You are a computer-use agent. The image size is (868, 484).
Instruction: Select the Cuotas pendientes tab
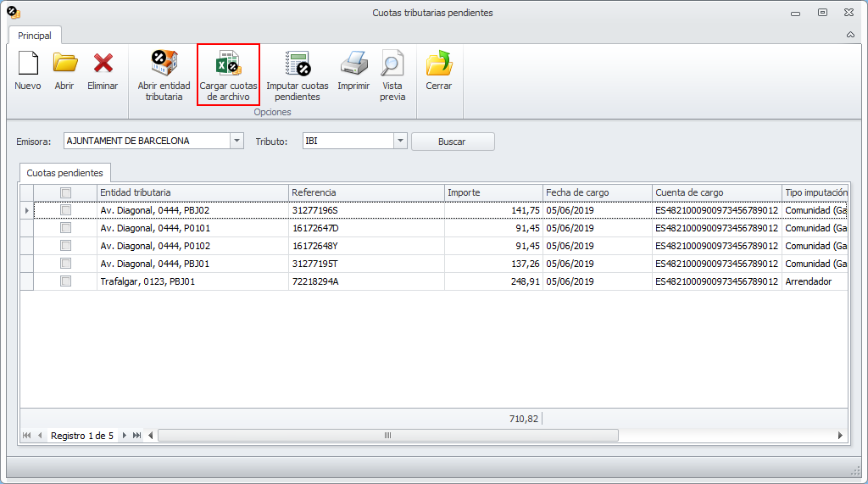[64, 173]
